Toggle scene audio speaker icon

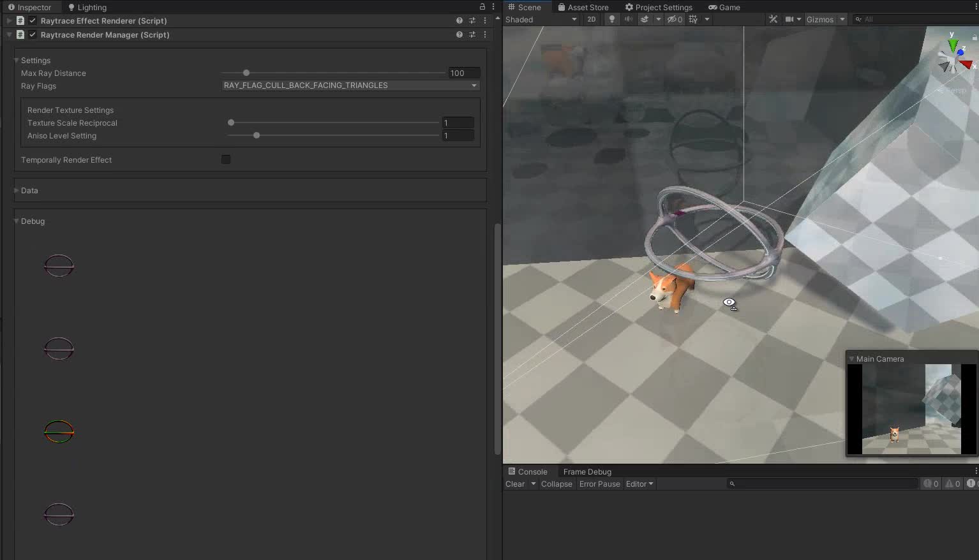pos(629,19)
